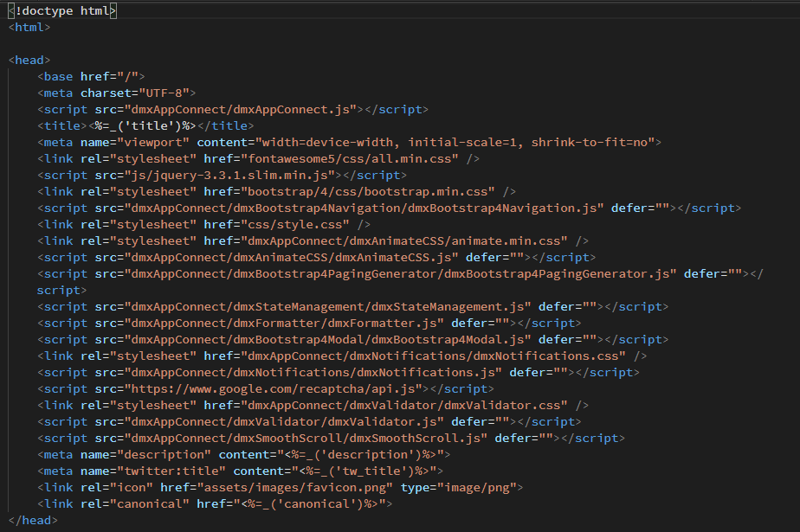
Task: Click the opening head tag
Action: click(29, 61)
